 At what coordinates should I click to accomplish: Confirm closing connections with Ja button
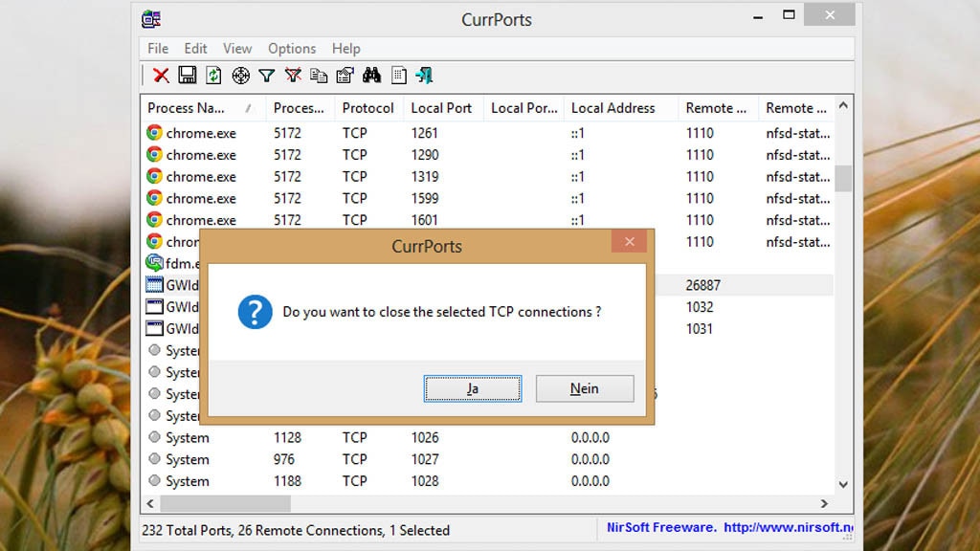point(473,388)
